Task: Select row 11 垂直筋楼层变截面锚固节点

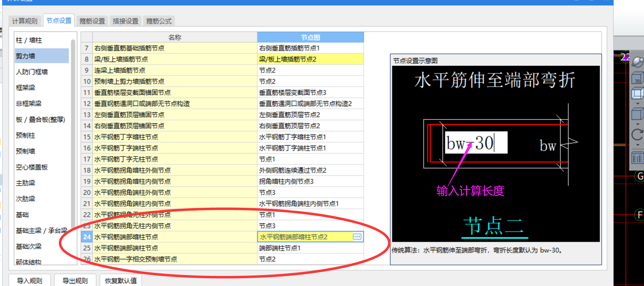Action: (175, 92)
